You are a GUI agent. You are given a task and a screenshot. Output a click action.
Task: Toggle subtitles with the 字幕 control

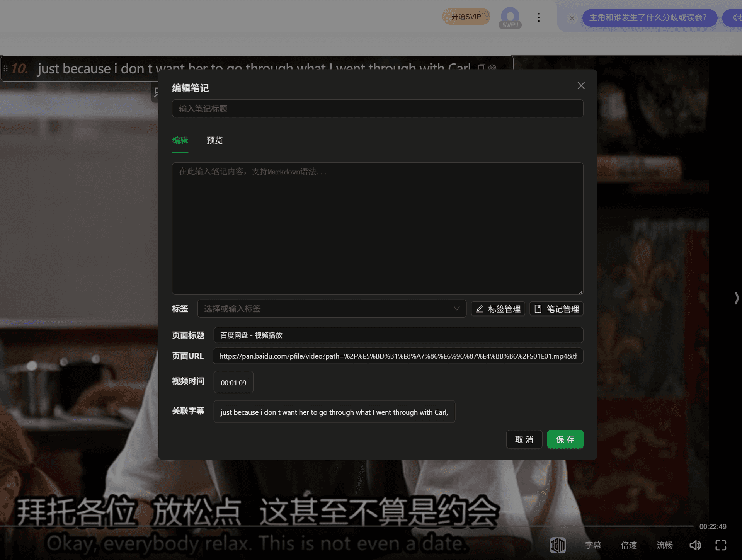click(x=593, y=545)
